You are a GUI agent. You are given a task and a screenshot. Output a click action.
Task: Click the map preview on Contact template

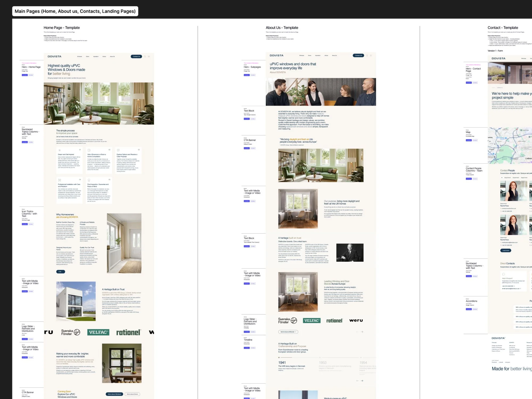coord(509,146)
